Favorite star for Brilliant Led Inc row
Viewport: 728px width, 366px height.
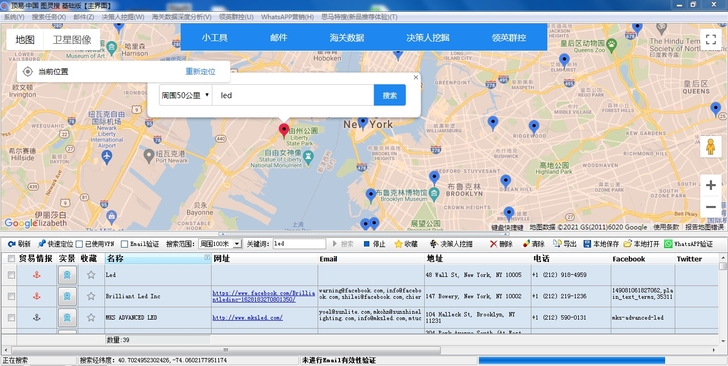click(91, 296)
